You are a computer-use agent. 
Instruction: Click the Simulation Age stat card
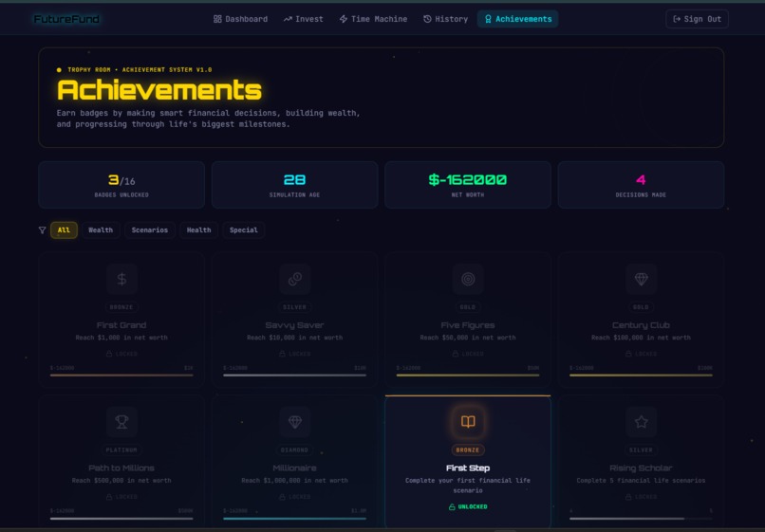coord(294,185)
